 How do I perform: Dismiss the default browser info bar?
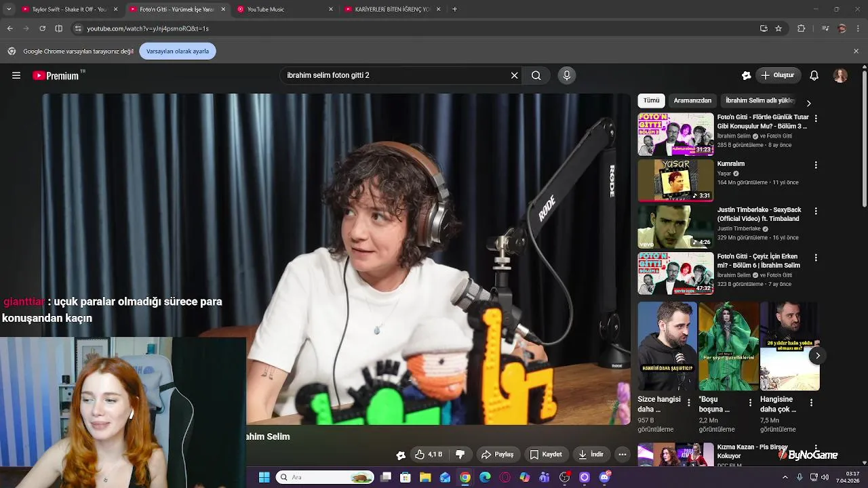pyautogui.click(x=856, y=51)
